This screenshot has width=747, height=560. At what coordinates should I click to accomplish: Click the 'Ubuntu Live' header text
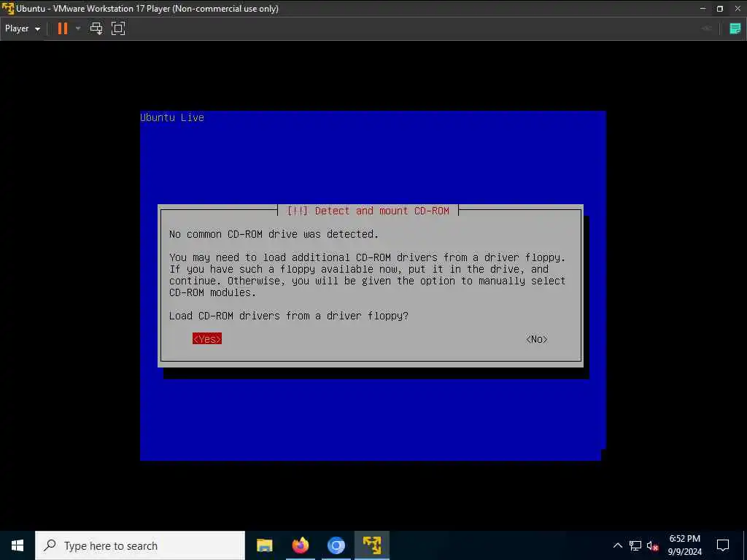pyautogui.click(x=172, y=117)
